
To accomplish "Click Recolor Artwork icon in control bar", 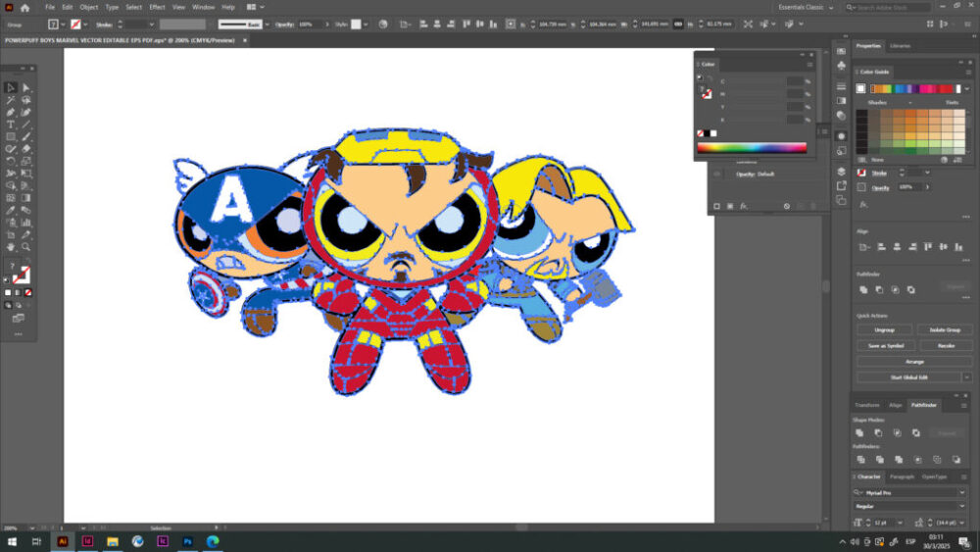I will tap(383, 25).
